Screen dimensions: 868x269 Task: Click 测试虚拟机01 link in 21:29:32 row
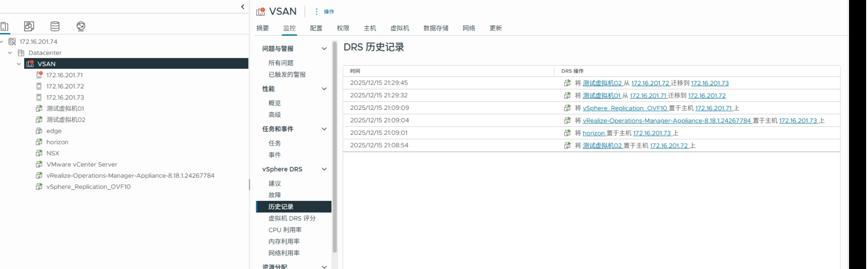coord(602,95)
